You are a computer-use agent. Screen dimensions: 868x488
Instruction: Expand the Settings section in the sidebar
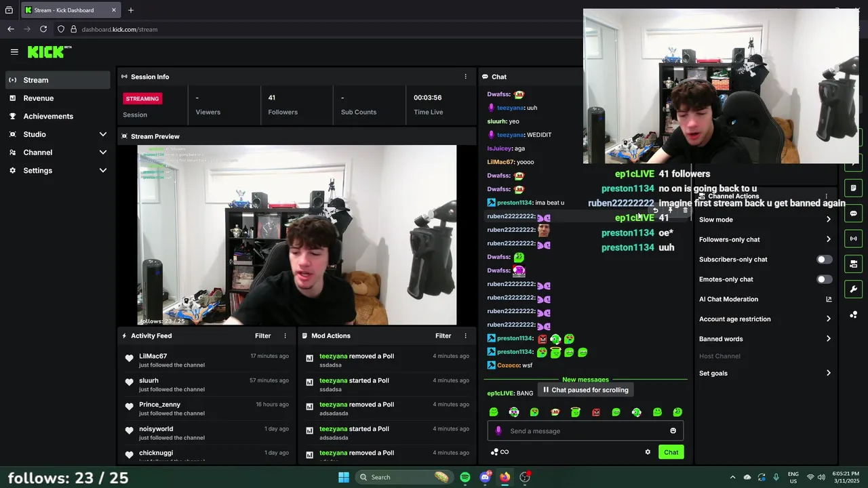(x=57, y=170)
